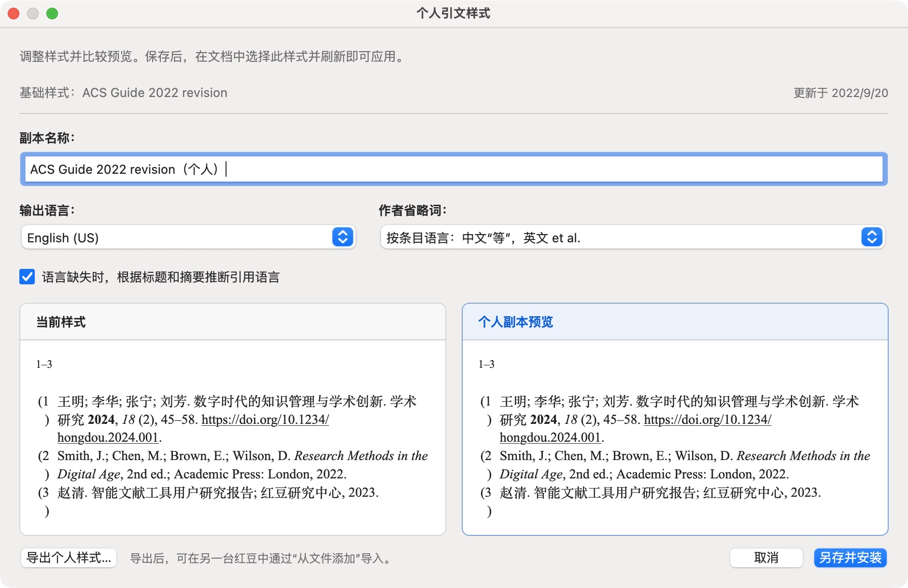
Task: Click the green zoom window button
Action: [x=52, y=14]
